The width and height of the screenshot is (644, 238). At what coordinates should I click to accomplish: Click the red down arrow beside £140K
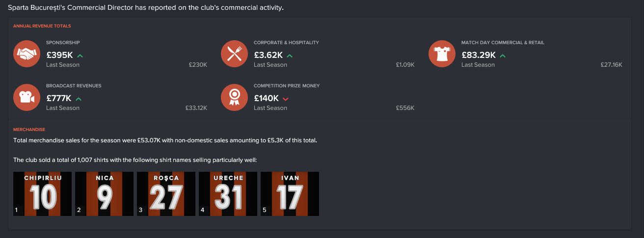[286, 99]
